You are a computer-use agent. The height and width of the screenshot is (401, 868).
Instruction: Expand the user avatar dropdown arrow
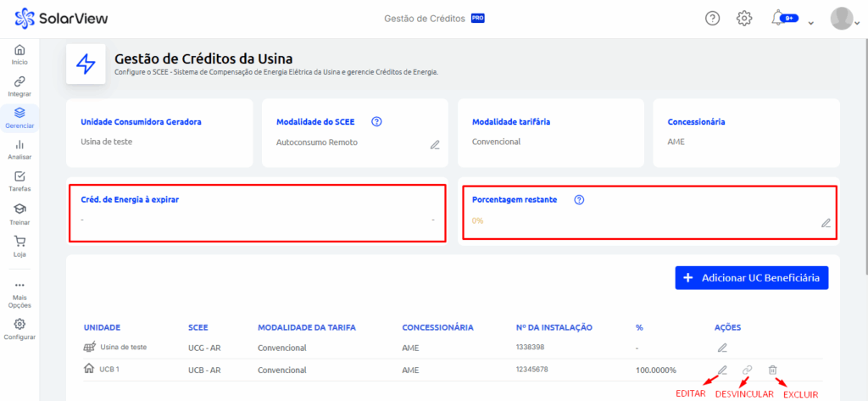(859, 21)
